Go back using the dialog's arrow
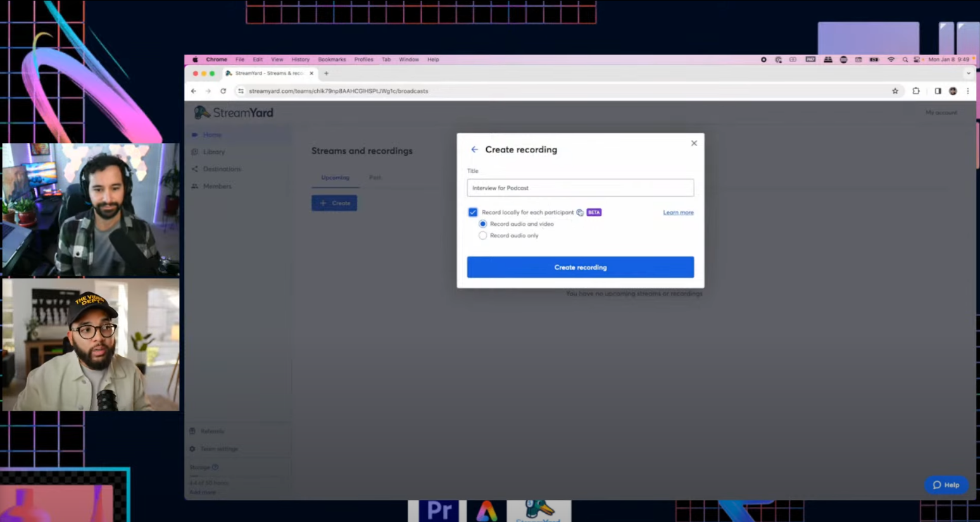This screenshot has height=522, width=980. [x=474, y=149]
